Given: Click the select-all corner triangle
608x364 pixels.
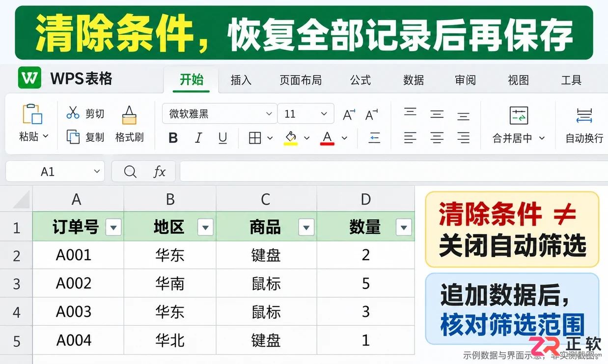Looking at the screenshot, I should tap(21, 200).
